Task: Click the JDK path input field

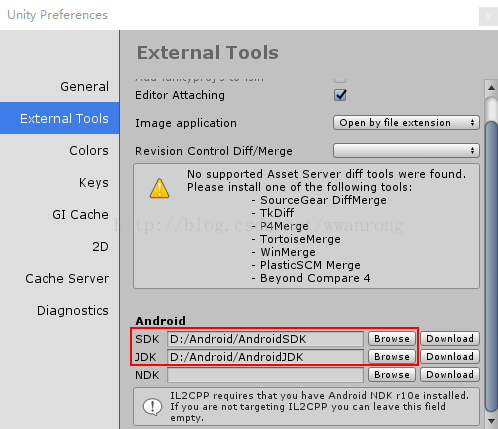Action: tap(265, 357)
